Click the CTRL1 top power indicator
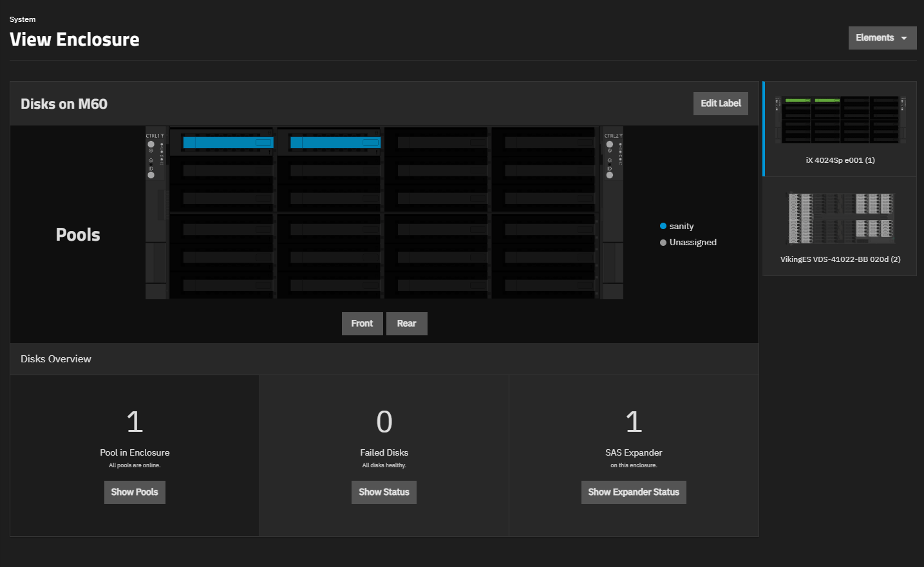Viewport: 924px width, 567px height. 151,144
